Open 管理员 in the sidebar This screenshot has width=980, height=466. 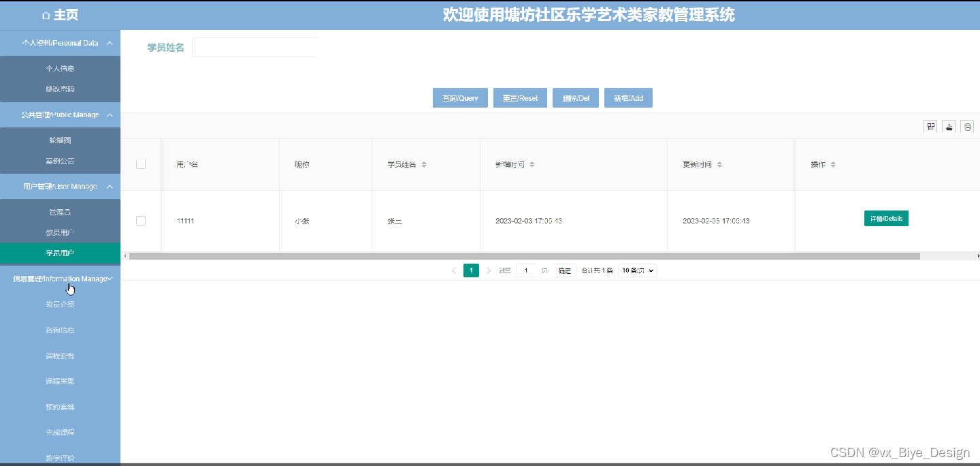click(60, 213)
